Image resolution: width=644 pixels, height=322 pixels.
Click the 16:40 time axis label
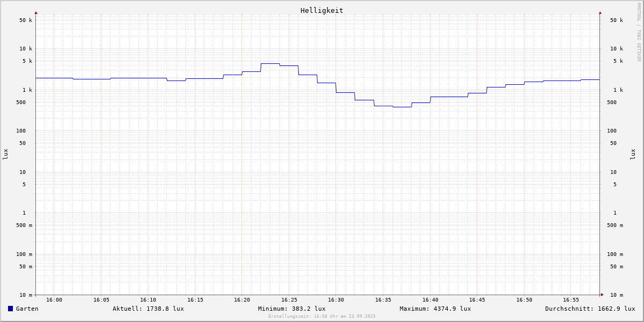tap(430, 300)
